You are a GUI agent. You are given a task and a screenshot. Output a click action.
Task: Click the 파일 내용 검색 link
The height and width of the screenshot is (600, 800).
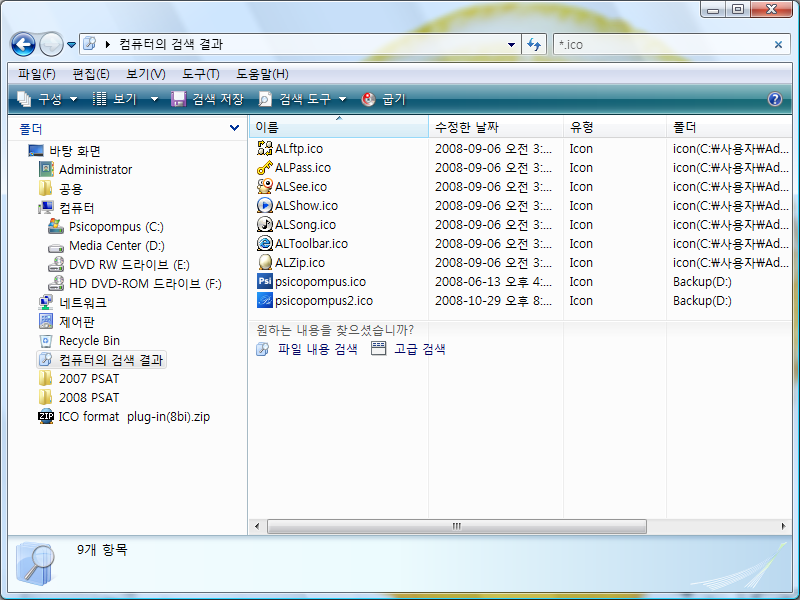click(317, 349)
